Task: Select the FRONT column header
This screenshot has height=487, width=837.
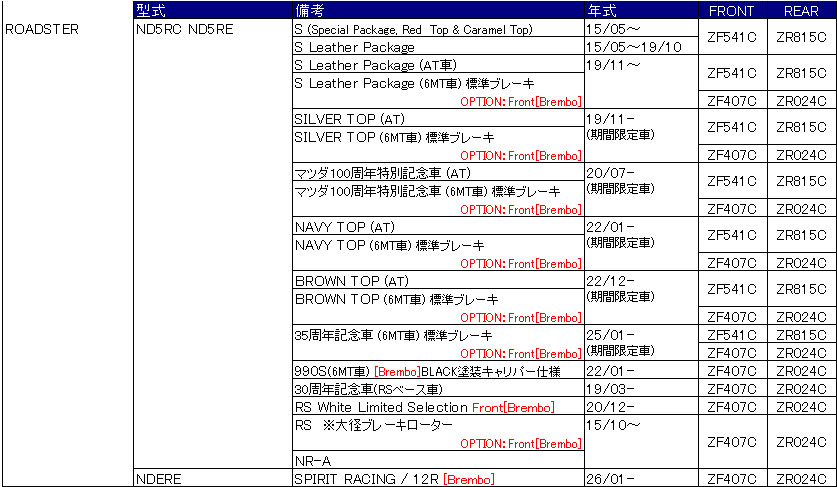Action: 732,10
